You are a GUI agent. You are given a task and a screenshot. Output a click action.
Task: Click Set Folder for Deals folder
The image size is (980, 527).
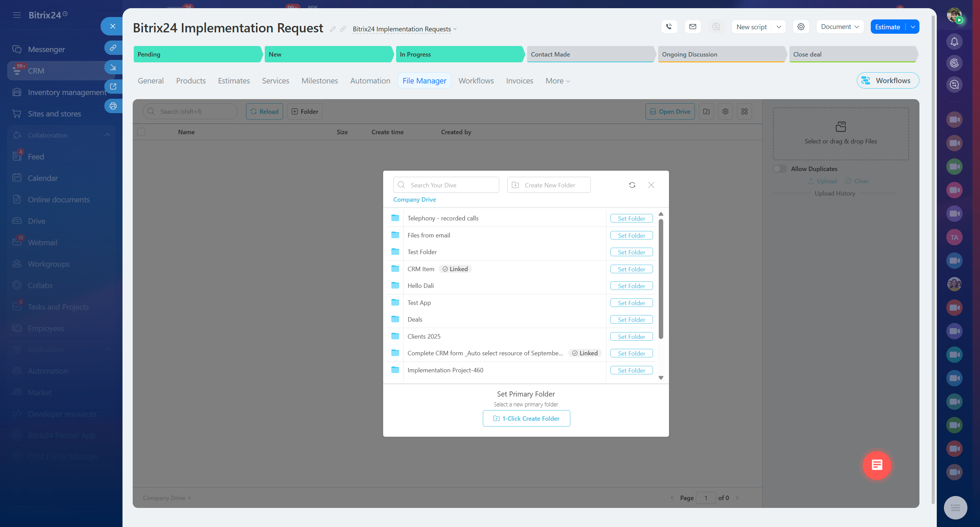tap(631, 320)
